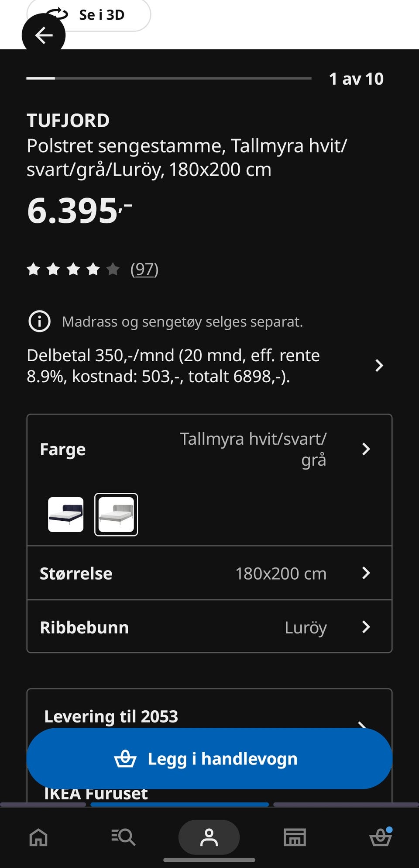Tap the image gallery progress bar
419x868 pixels.
point(169,78)
